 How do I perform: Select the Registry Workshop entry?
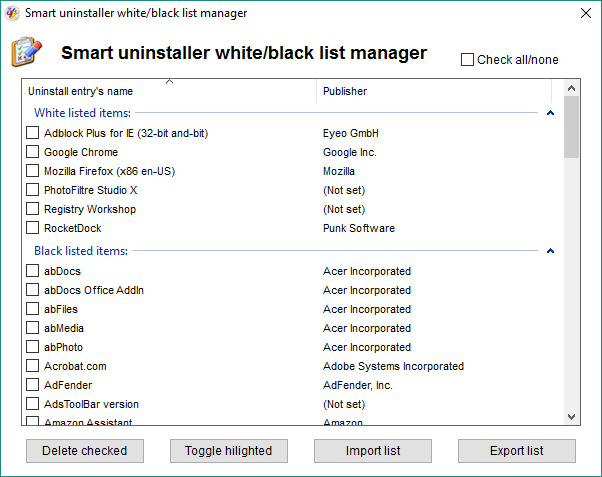pos(90,209)
